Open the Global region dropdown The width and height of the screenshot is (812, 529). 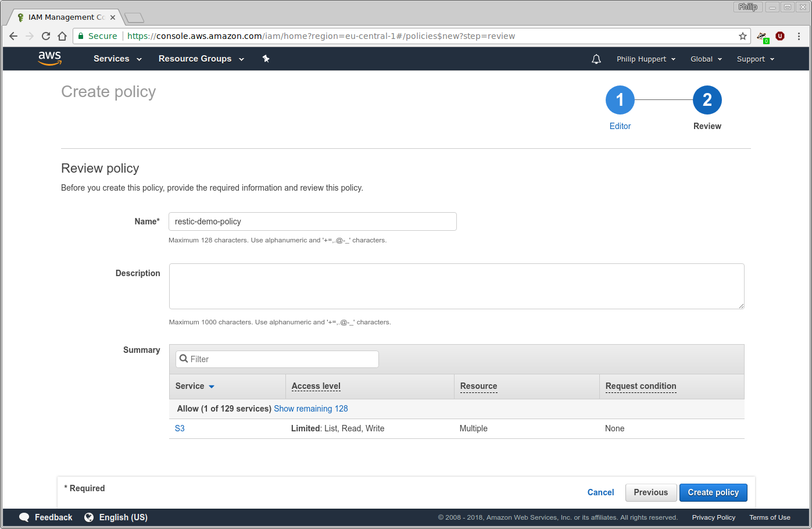pos(706,59)
